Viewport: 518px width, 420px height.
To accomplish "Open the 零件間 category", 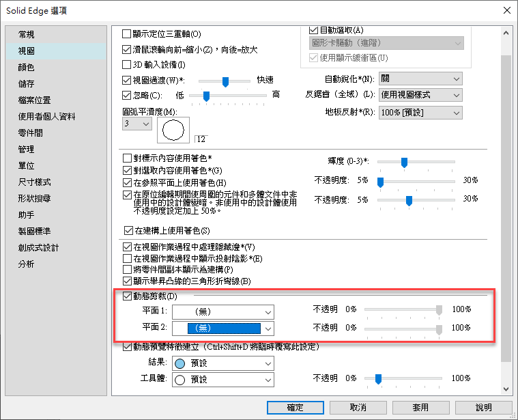I will click(x=31, y=133).
